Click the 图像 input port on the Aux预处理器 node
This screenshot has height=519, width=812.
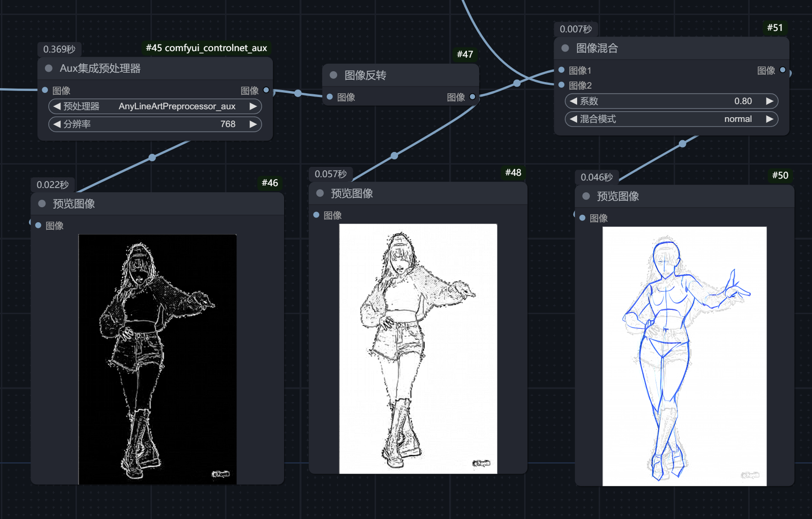click(45, 90)
